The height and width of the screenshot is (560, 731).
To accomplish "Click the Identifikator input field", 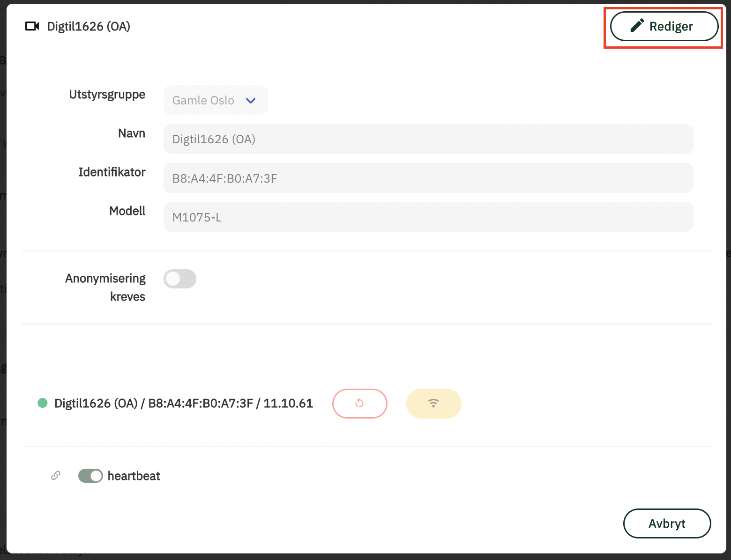I will tap(428, 178).
